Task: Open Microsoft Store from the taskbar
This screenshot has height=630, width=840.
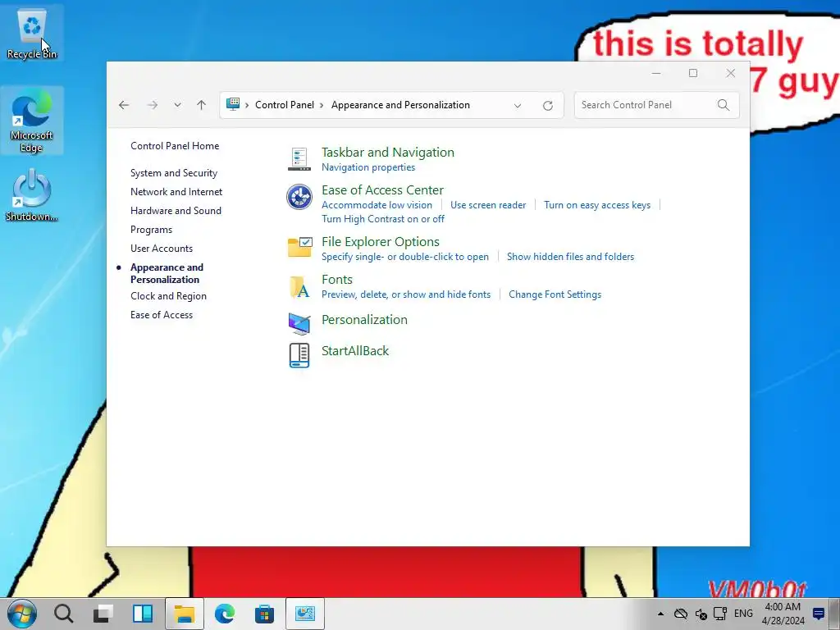Action: 264,614
